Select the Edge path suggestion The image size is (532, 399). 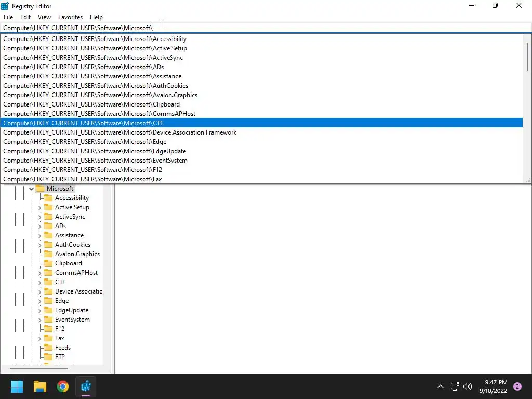click(x=261, y=141)
